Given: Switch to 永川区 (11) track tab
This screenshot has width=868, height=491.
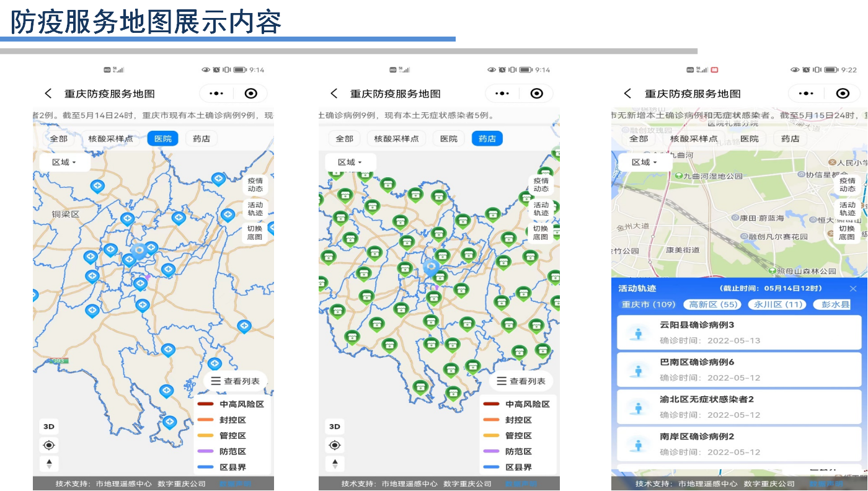Looking at the screenshot, I should (777, 304).
